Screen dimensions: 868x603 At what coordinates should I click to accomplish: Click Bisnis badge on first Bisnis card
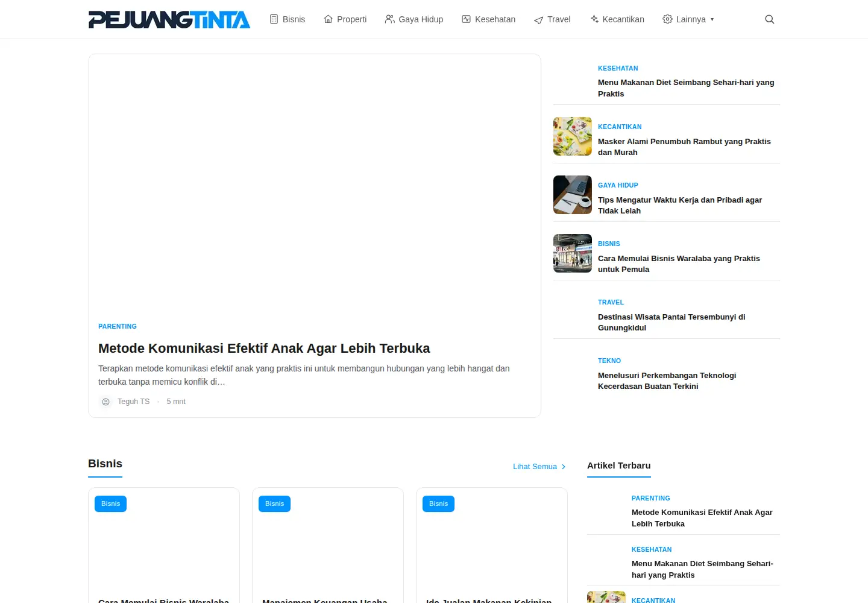tap(110, 504)
